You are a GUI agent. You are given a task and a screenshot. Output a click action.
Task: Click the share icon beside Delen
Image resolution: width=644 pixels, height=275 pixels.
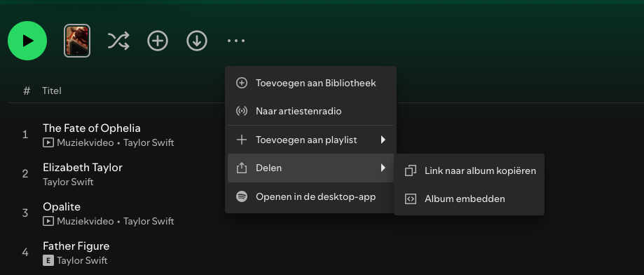(x=242, y=168)
